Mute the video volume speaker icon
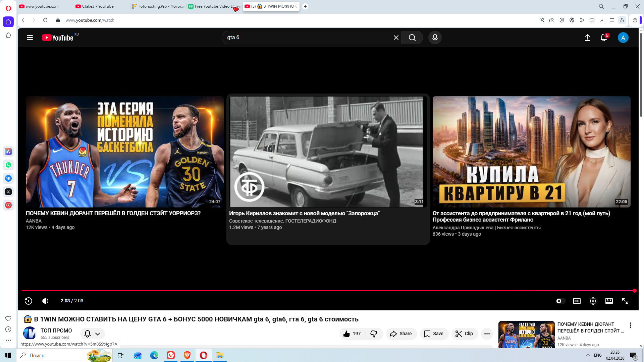This screenshot has height=362, width=644. (x=45, y=301)
